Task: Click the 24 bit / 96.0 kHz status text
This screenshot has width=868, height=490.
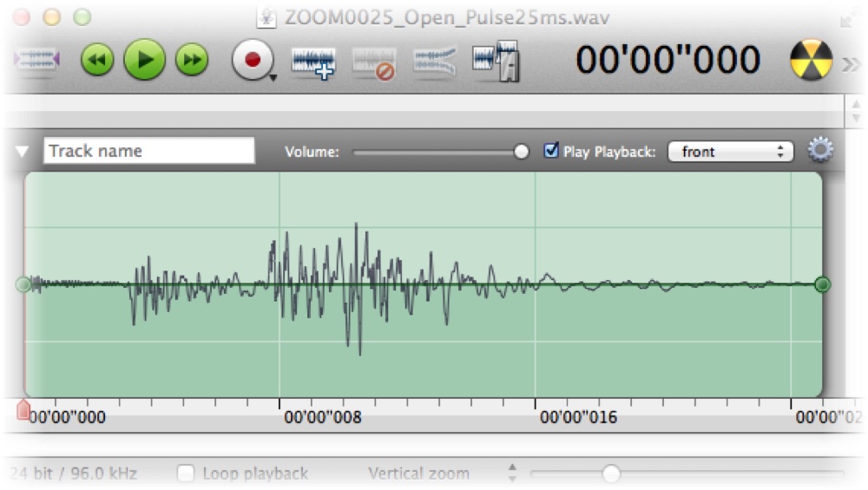Action: click(74, 474)
